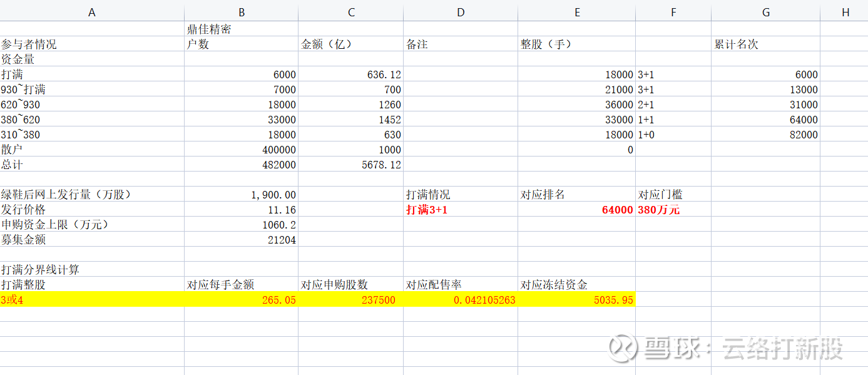Click the 400000 household count cell

coord(242,149)
